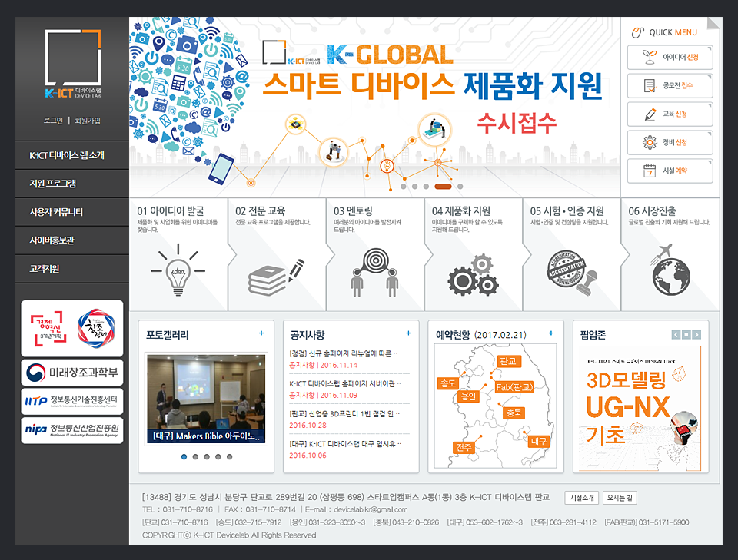Click the 멘토링 people target icon
Screen dimensions: 738x560
click(374, 272)
